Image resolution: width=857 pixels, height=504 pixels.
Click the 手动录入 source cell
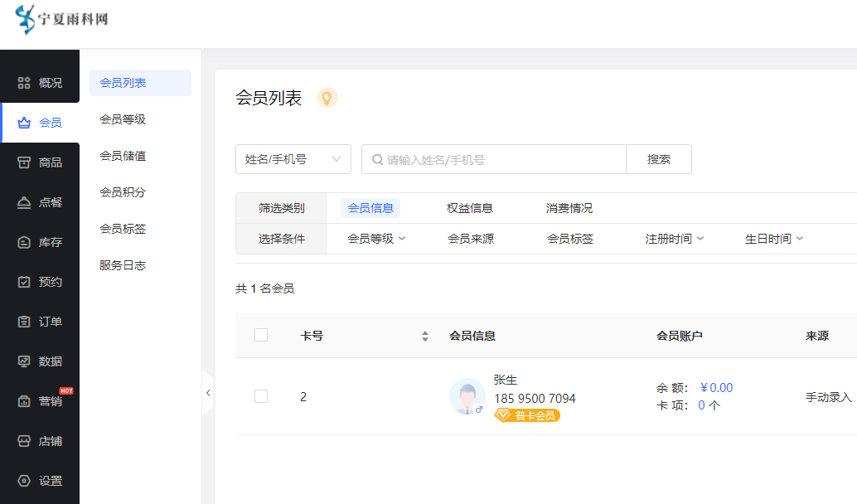829,397
